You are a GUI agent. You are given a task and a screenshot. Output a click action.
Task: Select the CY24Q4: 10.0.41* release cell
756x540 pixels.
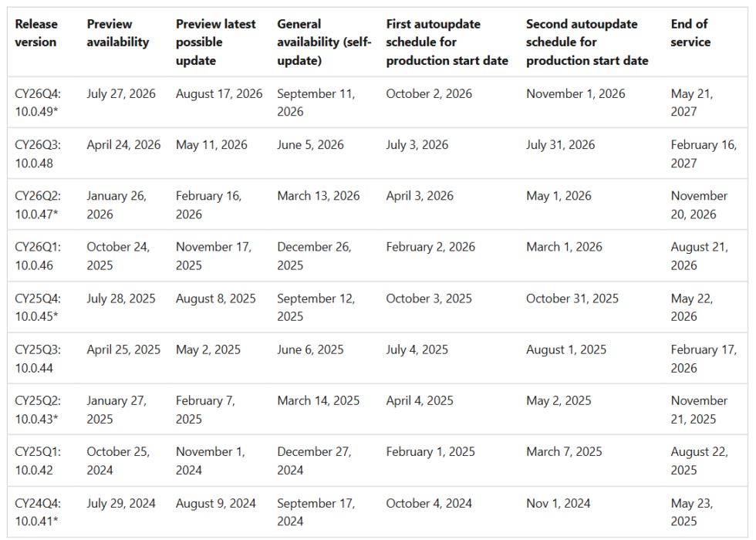37,511
